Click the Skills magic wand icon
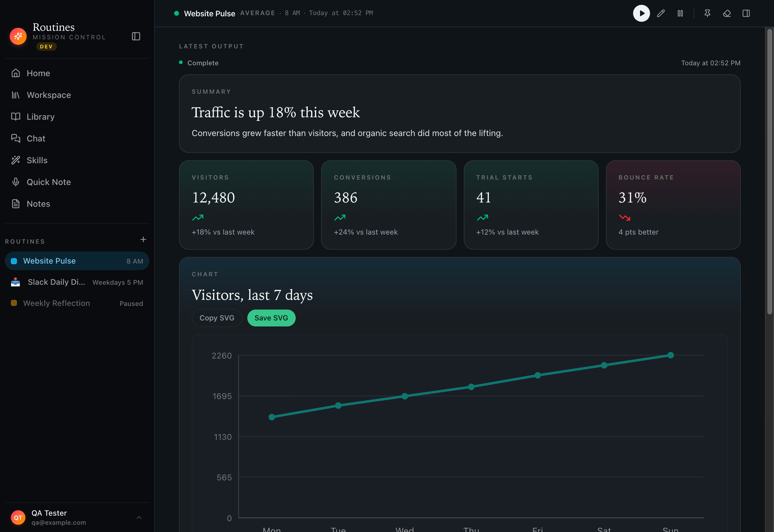 (x=16, y=160)
